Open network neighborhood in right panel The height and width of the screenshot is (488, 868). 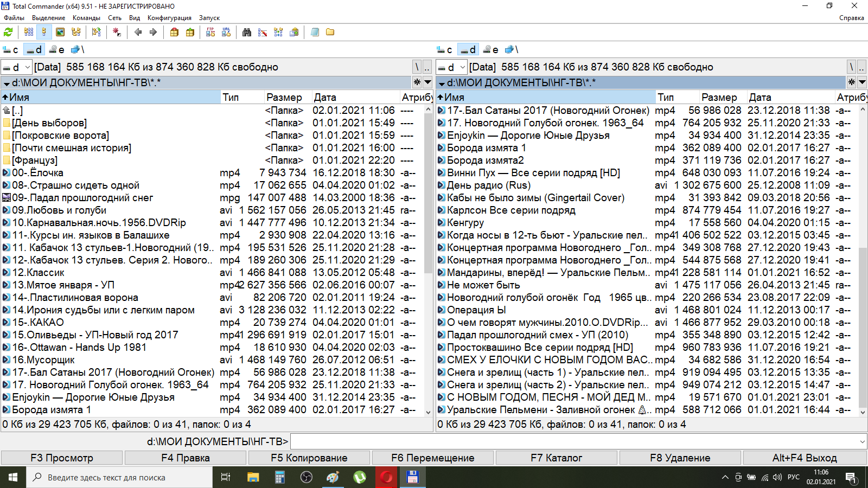511,49
